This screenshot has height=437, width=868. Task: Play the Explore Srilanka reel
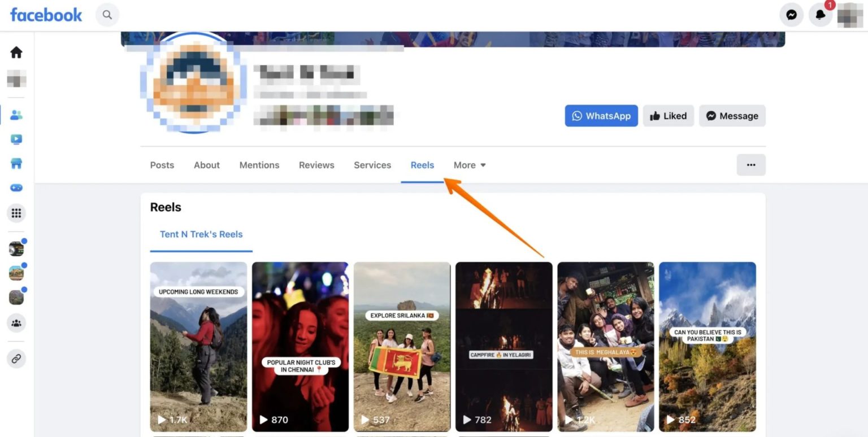tap(402, 347)
